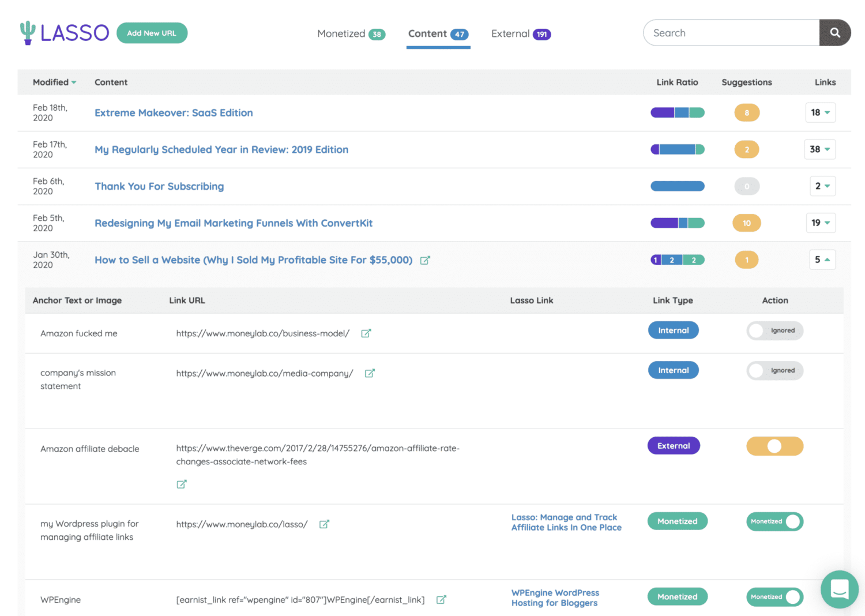This screenshot has width=865, height=616.
Task: Click the 'Lasso Link' column header
Action: (x=532, y=301)
